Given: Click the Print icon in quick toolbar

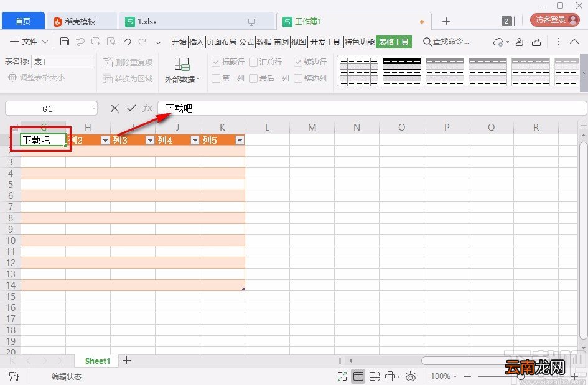Looking at the screenshot, I should coord(96,41).
